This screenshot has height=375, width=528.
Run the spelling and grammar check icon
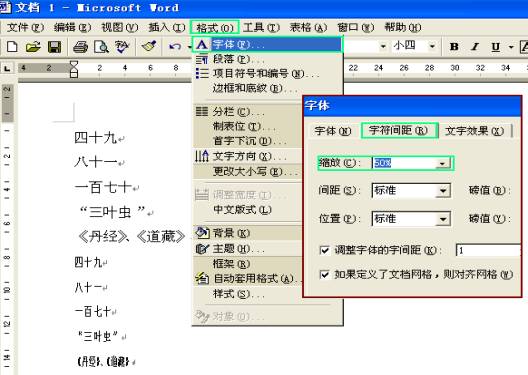pos(122,47)
